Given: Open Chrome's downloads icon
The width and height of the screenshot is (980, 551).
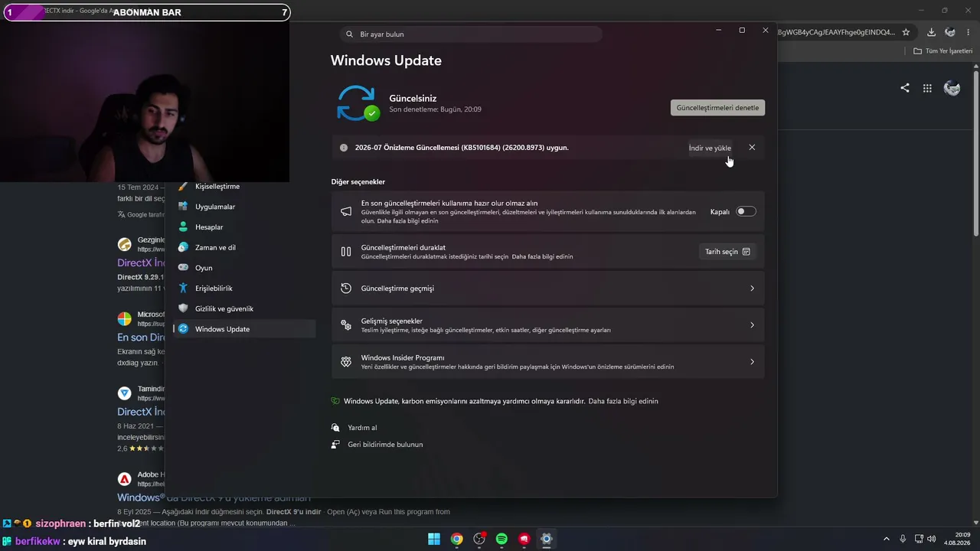Looking at the screenshot, I should (x=931, y=32).
